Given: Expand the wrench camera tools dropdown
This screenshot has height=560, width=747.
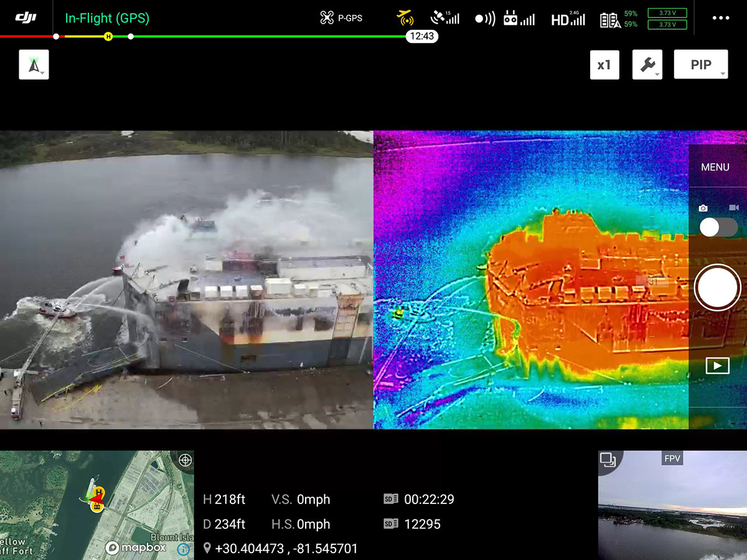Looking at the screenshot, I should [647, 65].
